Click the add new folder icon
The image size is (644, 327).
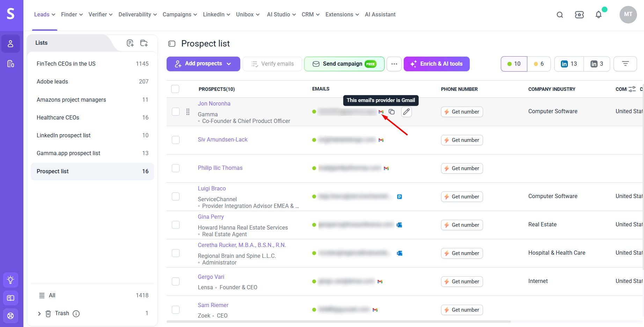(x=144, y=43)
